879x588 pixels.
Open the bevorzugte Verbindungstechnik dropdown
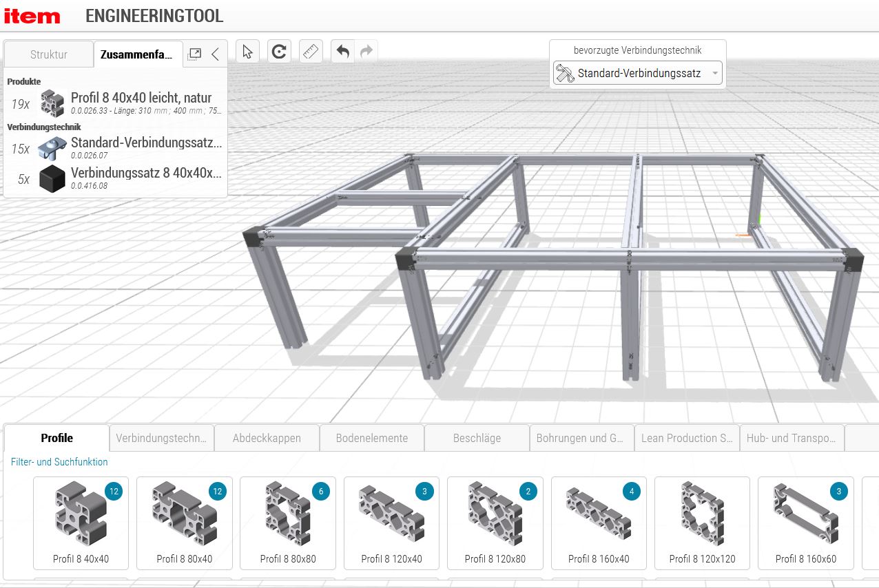click(x=637, y=73)
